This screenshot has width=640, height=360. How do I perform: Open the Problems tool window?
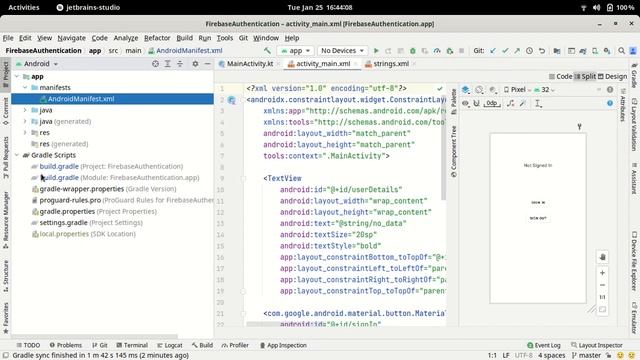66,345
